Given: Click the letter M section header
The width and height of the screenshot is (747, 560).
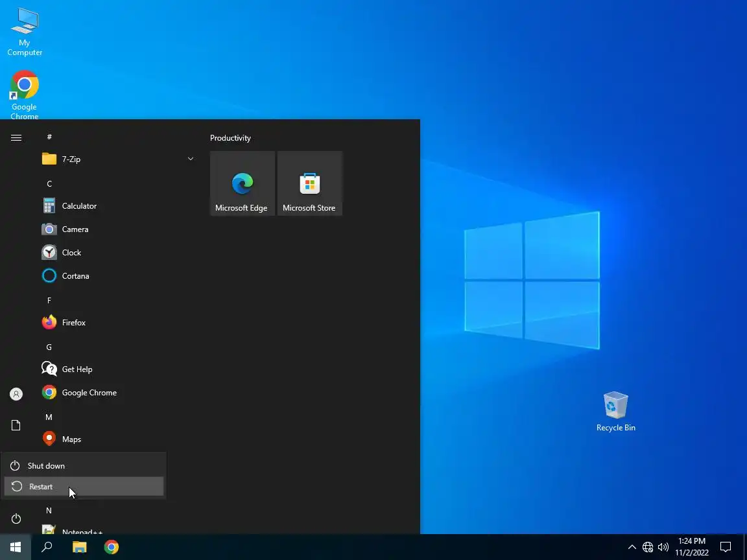Looking at the screenshot, I should click(x=49, y=417).
